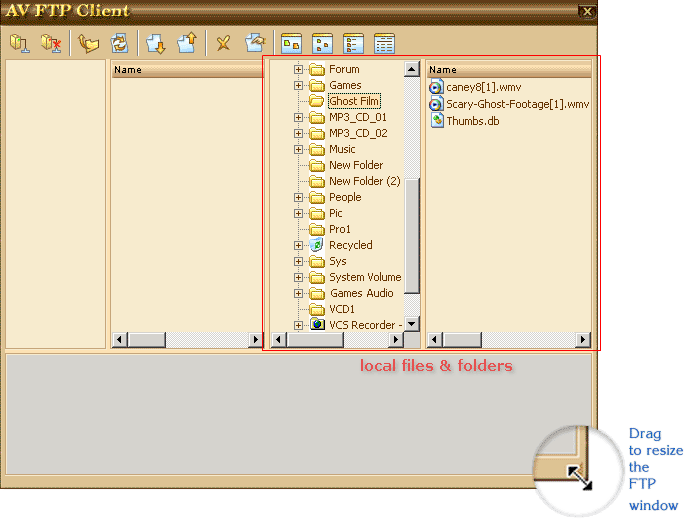
Task: Expand the Pic folder
Action: click(x=298, y=213)
